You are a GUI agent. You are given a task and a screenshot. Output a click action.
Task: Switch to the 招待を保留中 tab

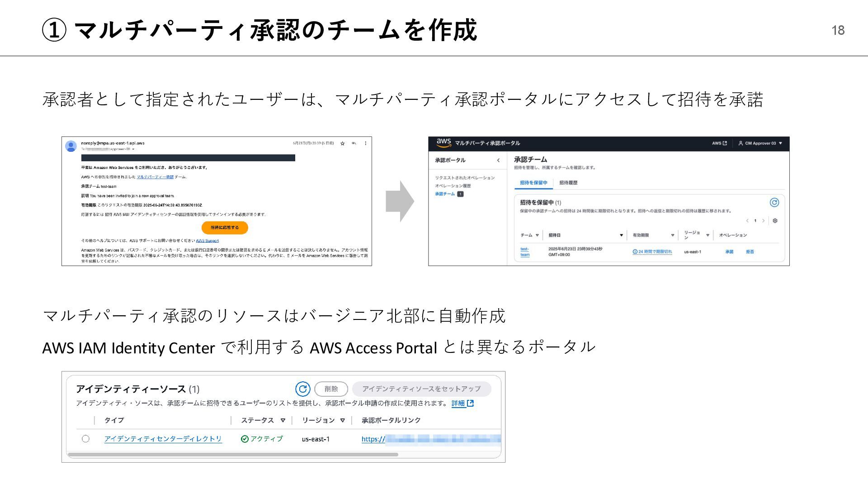pyautogui.click(x=533, y=183)
